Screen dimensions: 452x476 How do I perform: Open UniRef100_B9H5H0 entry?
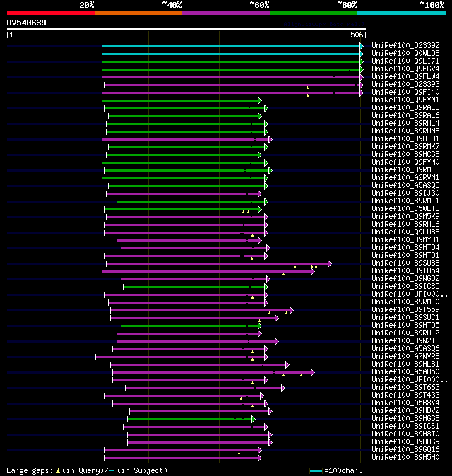click(405, 457)
